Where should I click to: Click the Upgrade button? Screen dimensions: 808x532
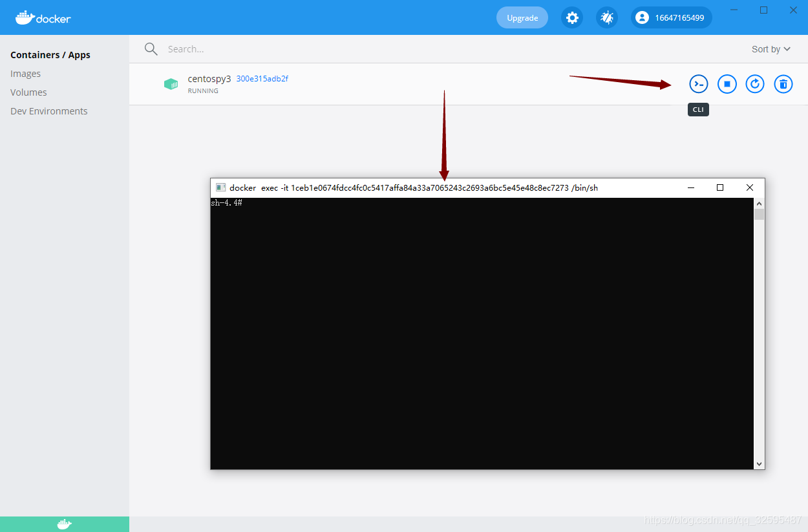[x=522, y=17]
